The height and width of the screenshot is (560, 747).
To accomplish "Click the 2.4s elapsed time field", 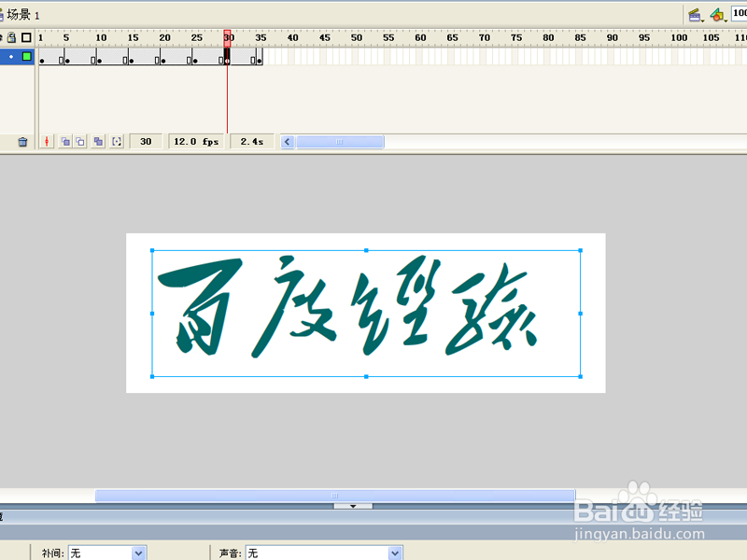I will [x=251, y=142].
